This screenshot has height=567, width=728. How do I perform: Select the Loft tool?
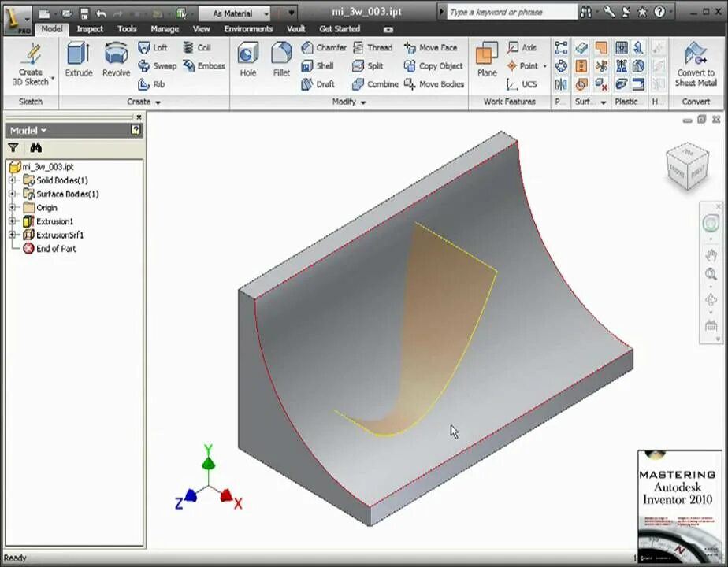point(154,47)
